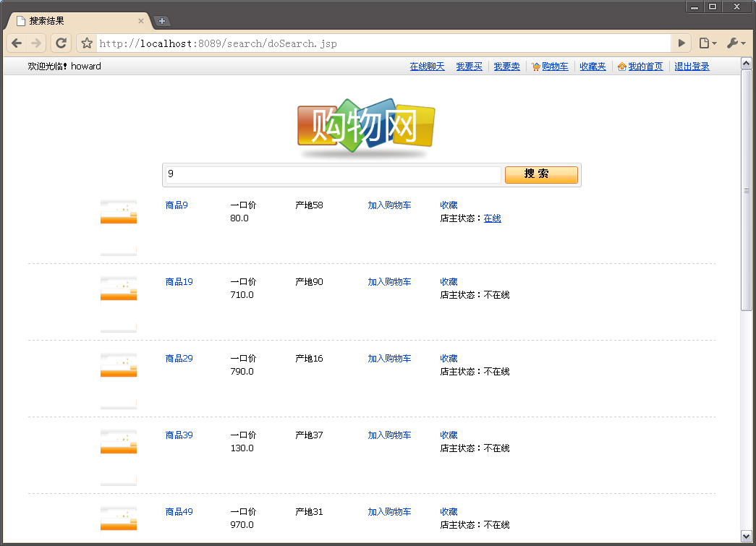Add 商品49 to cart via 加入购物车
This screenshot has height=546, width=756.
click(x=389, y=512)
